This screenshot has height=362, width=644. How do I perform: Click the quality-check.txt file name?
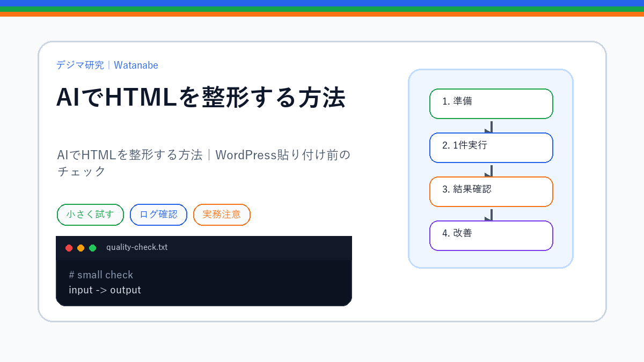point(137,247)
